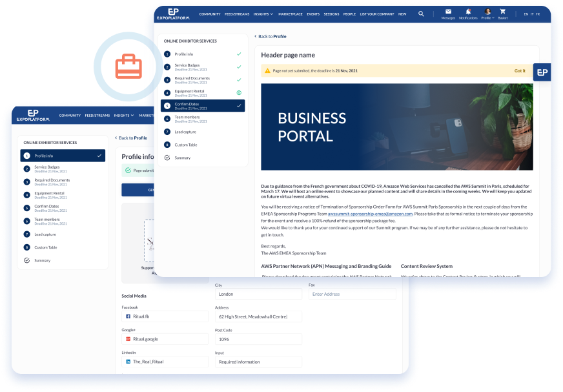Open awssummit-sponsorship-emea@amazon.com email link
This screenshot has height=392, width=563.
tap(370, 214)
